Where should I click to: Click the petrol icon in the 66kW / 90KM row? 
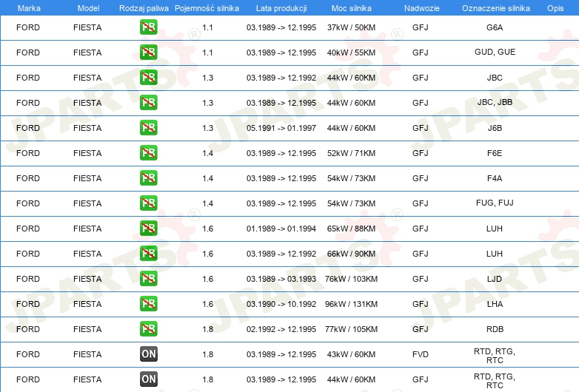pos(148,254)
